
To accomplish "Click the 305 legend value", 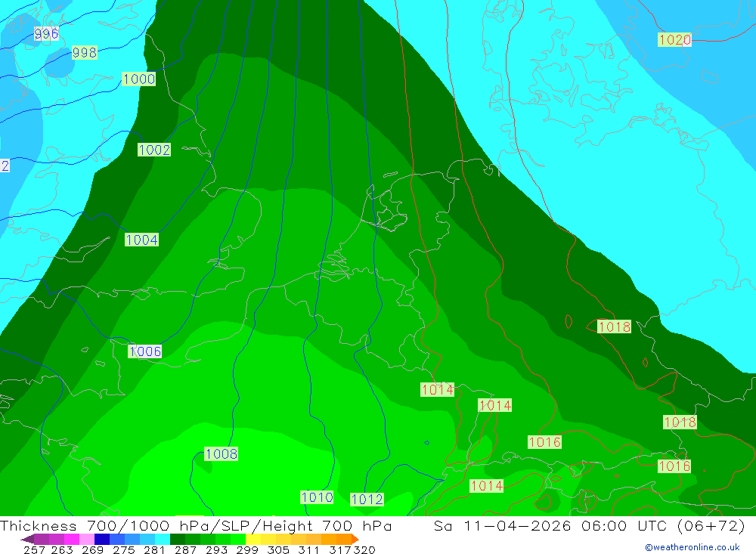I will click(x=278, y=550).
